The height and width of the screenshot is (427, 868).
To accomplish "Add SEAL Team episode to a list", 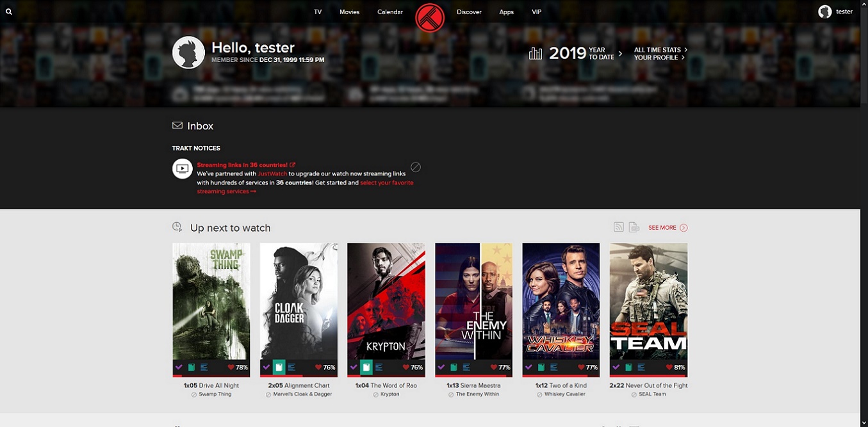I will [641, 367].
